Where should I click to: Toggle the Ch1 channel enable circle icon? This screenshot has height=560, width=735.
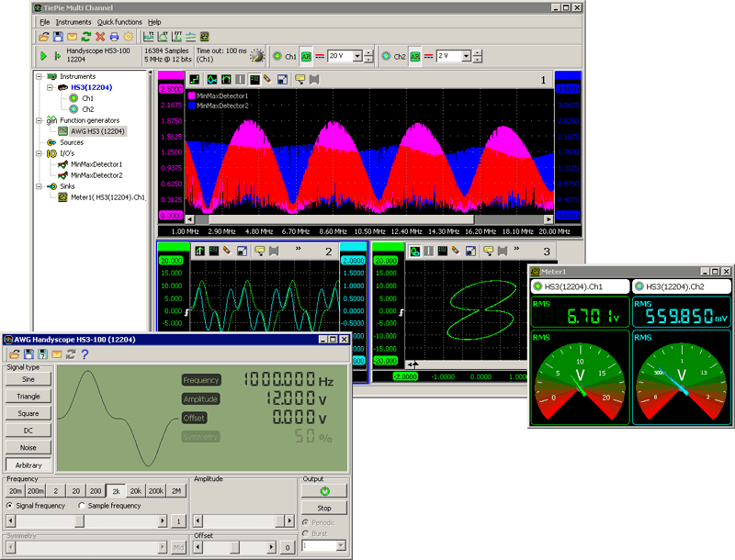[x=277, y=56]
